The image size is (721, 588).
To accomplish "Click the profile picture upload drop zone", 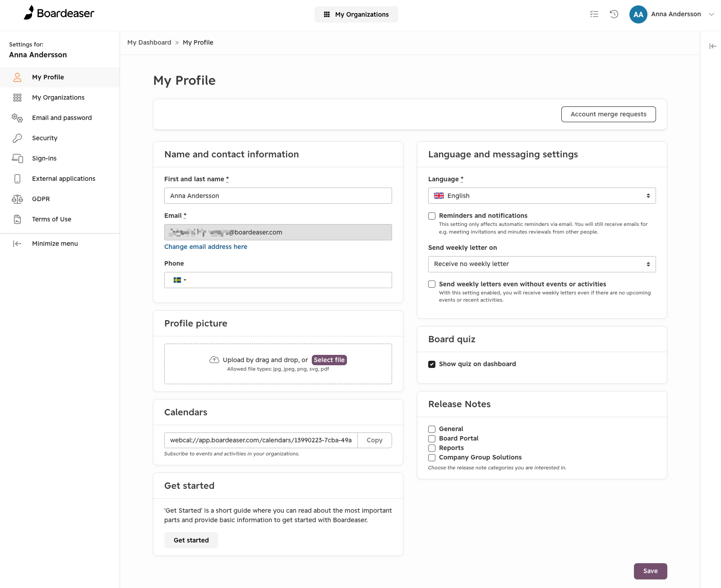I will (x=278, y=364).
